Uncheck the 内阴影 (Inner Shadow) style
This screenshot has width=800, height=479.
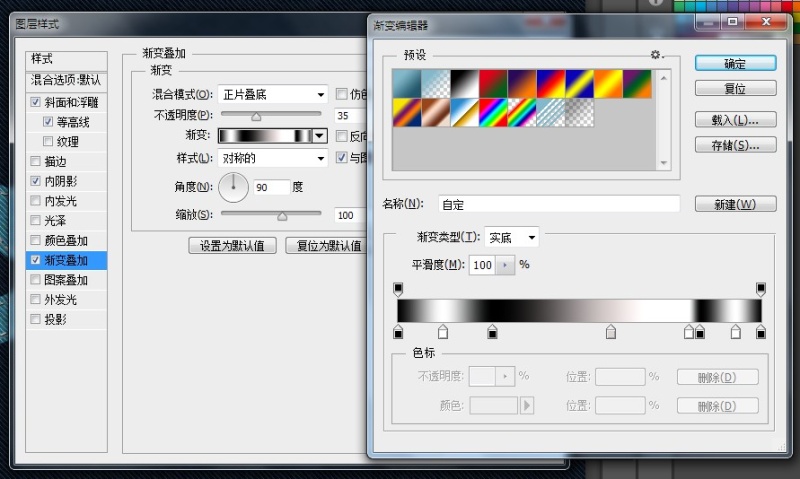pyautogui.click(x=37, y=182)
